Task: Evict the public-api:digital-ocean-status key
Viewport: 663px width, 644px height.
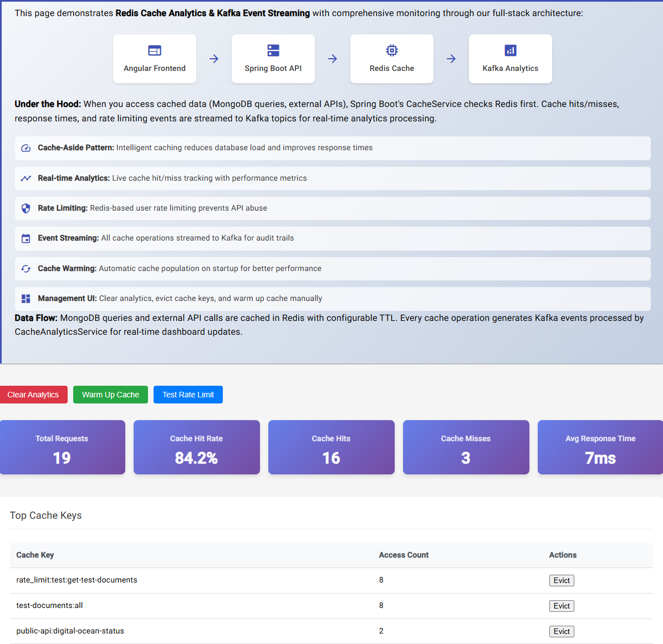Action: click(x=562, y=631)
